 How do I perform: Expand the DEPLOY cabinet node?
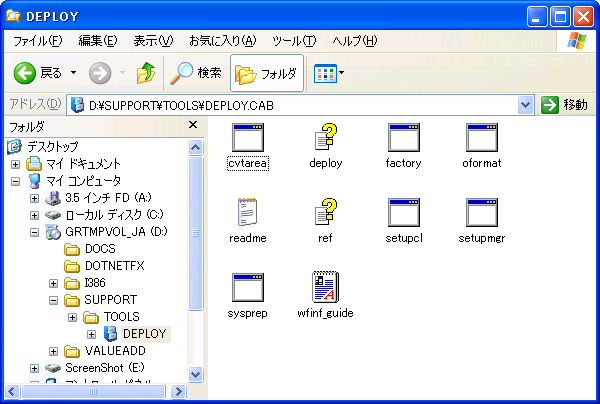pyautogui.click(x=91, y=334)
